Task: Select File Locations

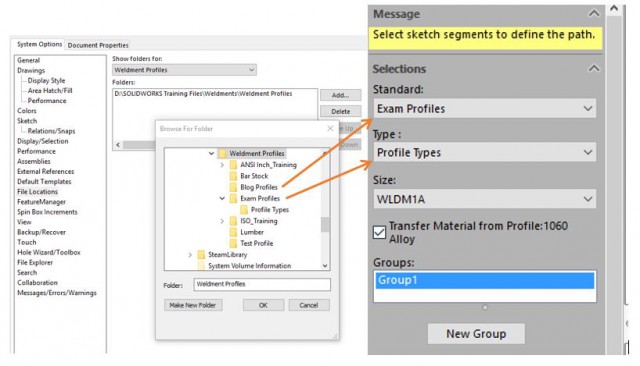Action: pyautogui.click(x=38, y=192)
